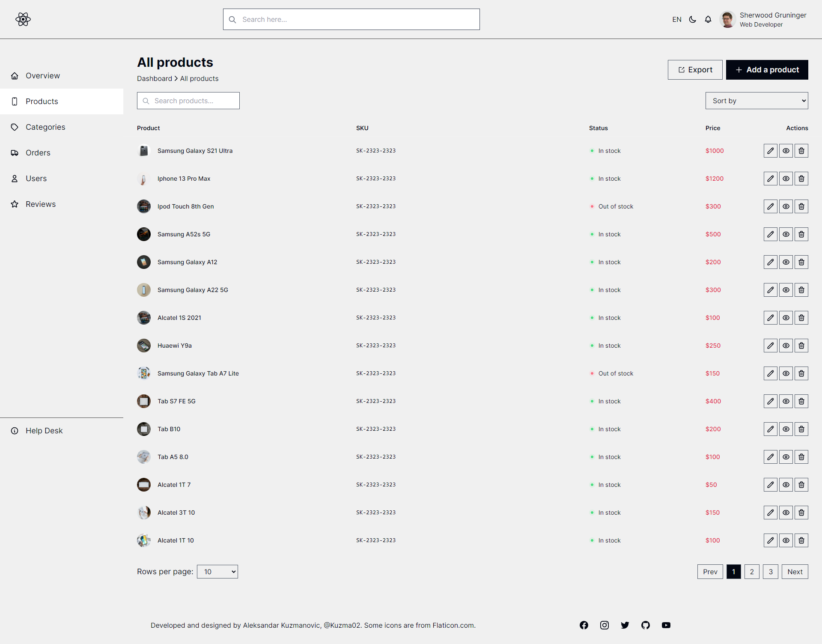Click the edit pencil icon for Huawei Y9a
822x644 pixels.
click(771, 346)
